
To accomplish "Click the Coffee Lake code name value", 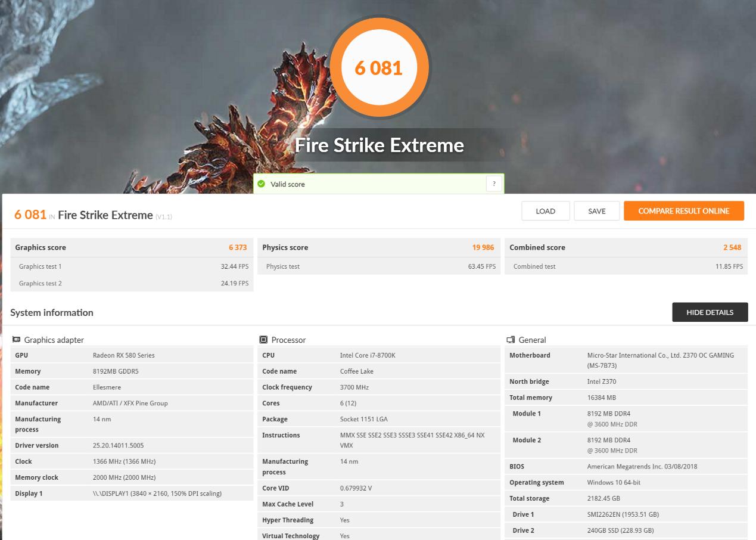I will tap(357, 371).
